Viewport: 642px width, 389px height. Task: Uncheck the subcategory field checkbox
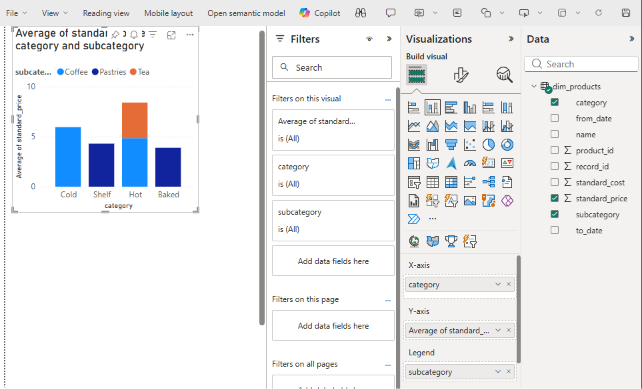tap(554, 214)
